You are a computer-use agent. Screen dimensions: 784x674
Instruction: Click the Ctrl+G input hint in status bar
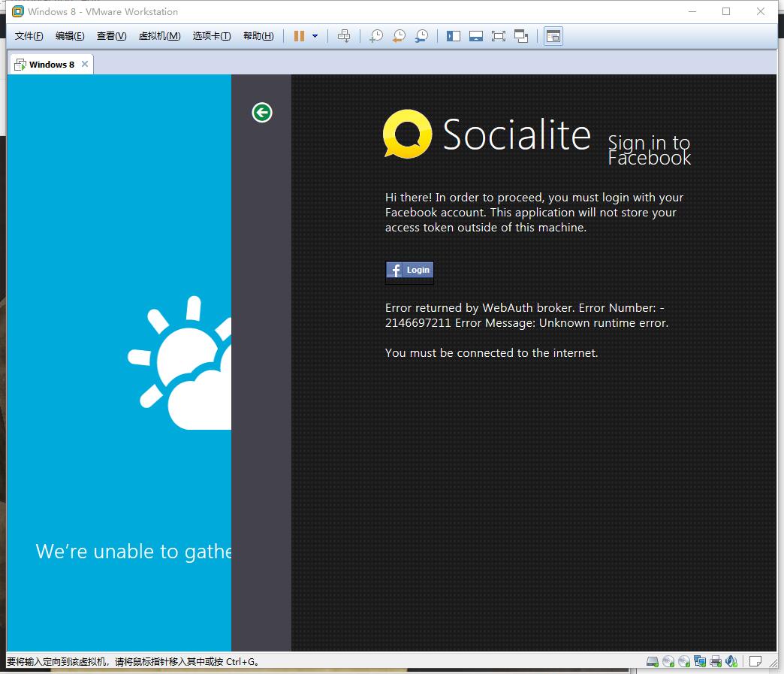click(132, 661)
